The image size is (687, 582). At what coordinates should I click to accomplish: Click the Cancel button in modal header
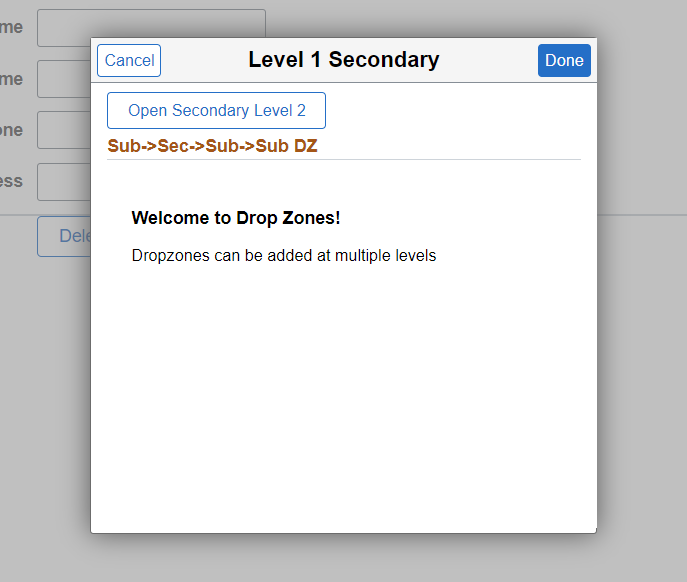[x=129, y=61]
